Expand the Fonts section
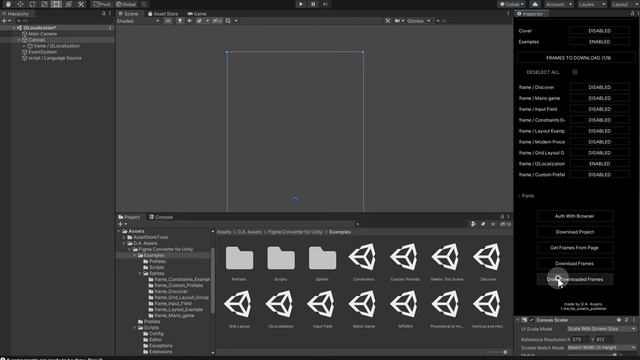The image size is (640, 360). coord(519,196)
